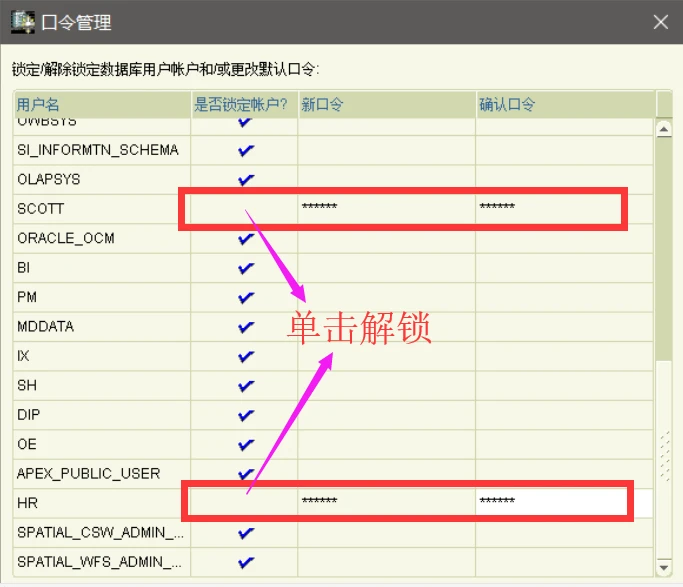Uncheck the lock for BI account

click(x=246, y=268)
